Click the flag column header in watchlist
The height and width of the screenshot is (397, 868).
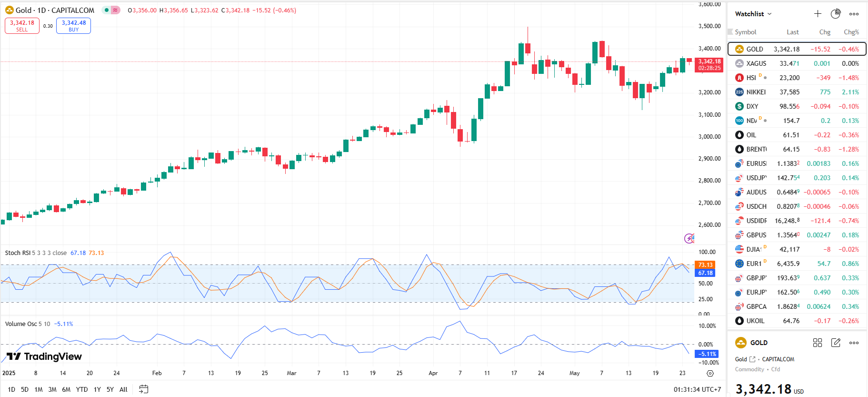coord(730,32)
